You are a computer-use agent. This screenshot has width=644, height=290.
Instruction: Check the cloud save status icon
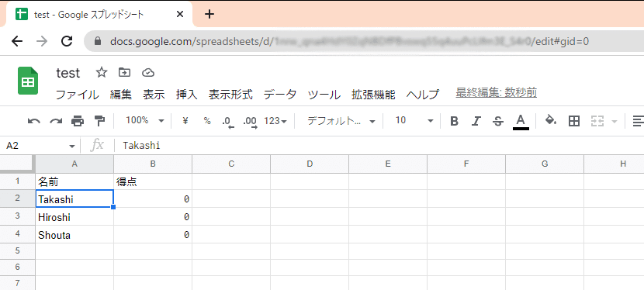tap(148, 73)
